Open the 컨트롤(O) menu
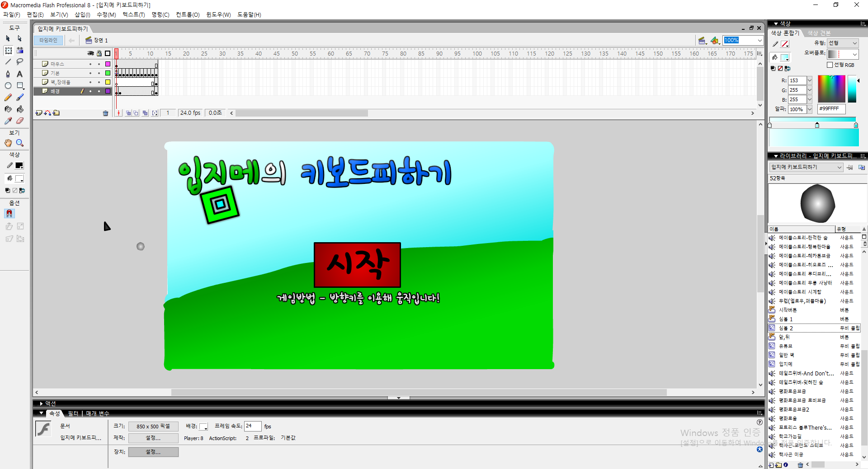Image resolution: width=868 pixels, height=469 pixels. (188, 14)
